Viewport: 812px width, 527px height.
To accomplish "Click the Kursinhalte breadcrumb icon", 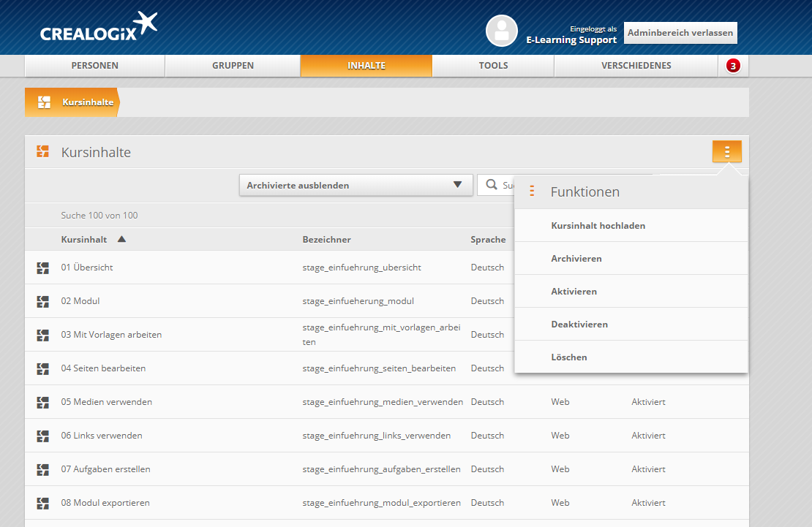I will (x=44, y=102).
